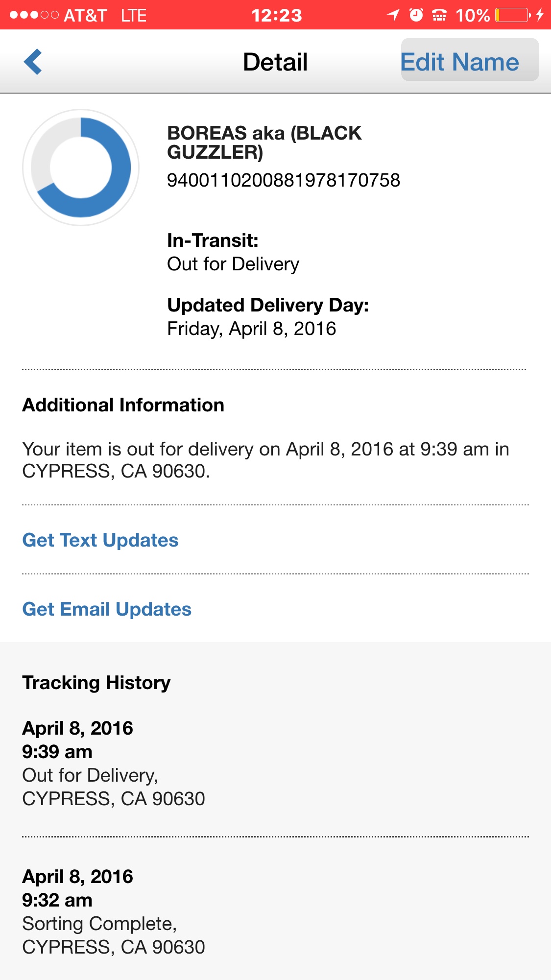Tap the Additional Information message text

click(x=265, y=460)
